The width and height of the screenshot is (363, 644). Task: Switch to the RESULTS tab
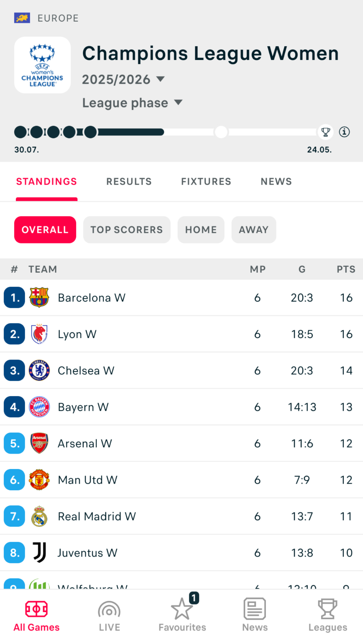[x=129, y=182]
